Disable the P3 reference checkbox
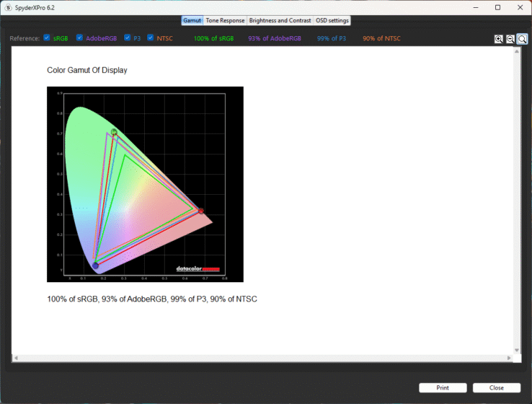 [x=128, y=38]
